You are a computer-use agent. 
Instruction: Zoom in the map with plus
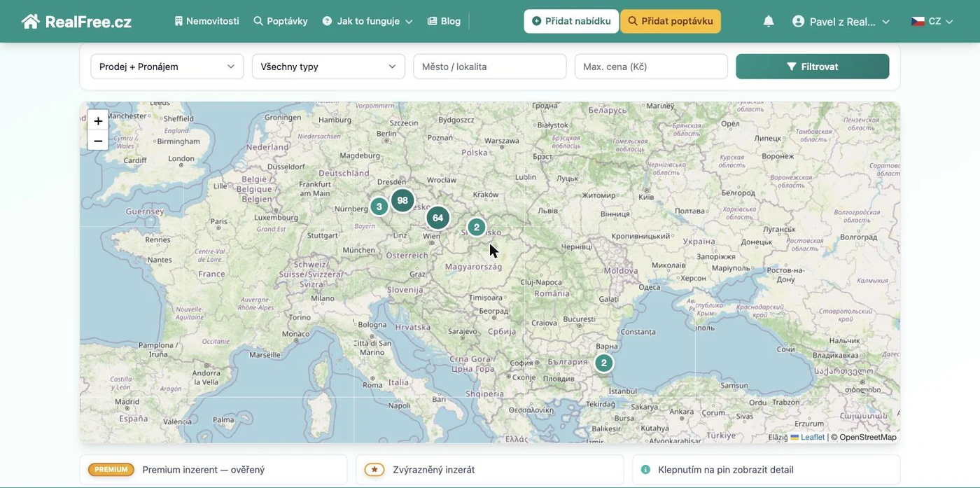(98, 120)
